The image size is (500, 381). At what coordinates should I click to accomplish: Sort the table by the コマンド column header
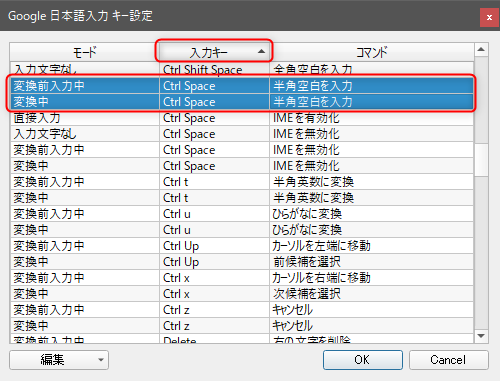pos(371,52)
